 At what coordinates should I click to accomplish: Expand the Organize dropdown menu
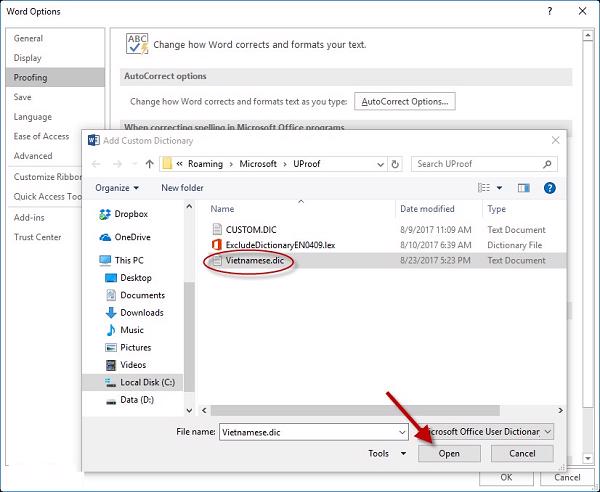(117, 187)
